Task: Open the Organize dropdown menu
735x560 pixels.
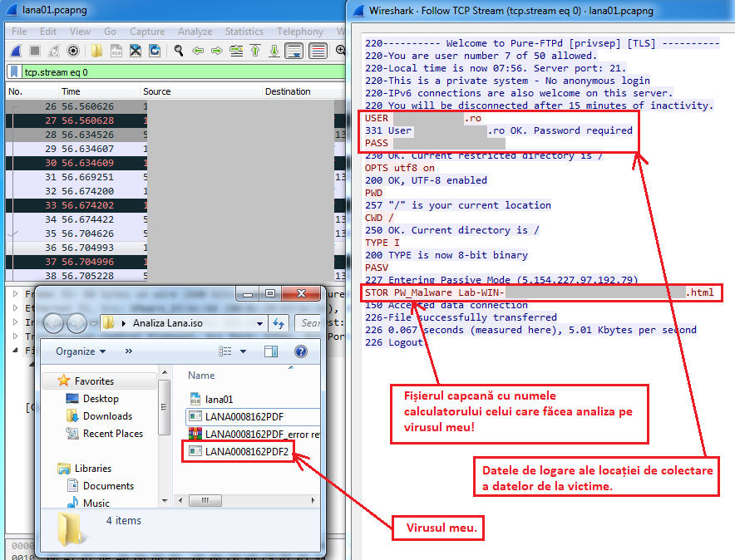Action: pos(81,351)
